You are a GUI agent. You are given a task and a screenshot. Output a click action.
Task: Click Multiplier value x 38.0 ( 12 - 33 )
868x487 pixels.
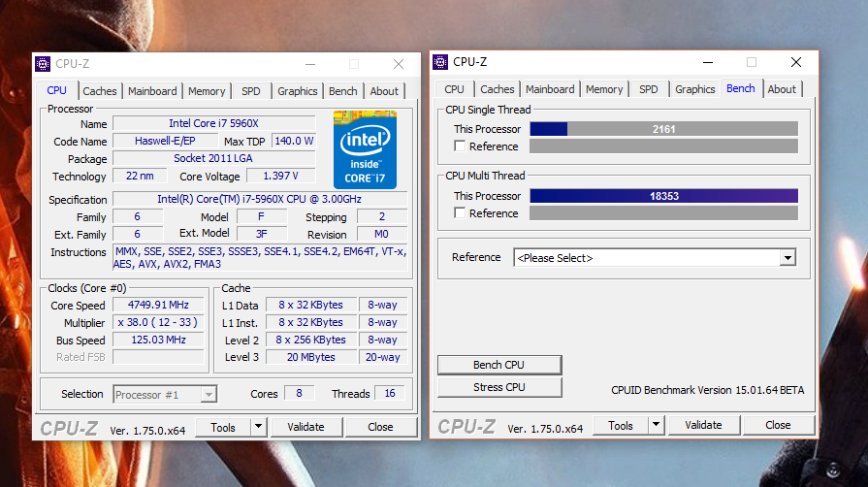point(158,322)
